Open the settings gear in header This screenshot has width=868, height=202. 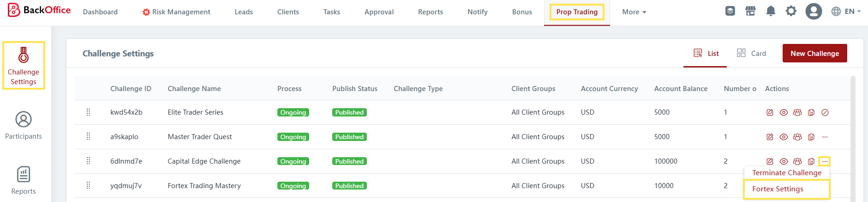click(x=791, y=11)
